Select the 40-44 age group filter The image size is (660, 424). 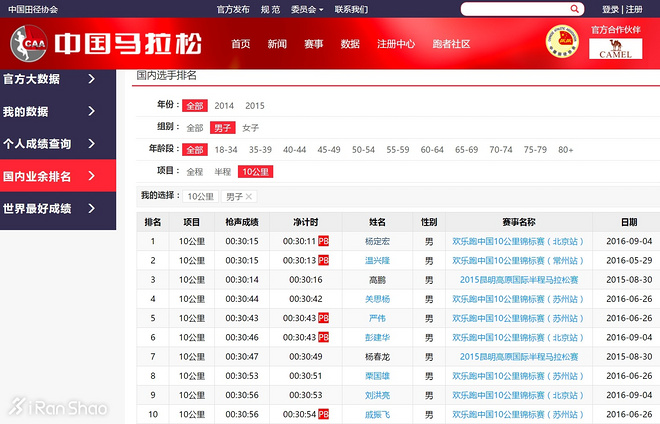click(x=294, y=150)
